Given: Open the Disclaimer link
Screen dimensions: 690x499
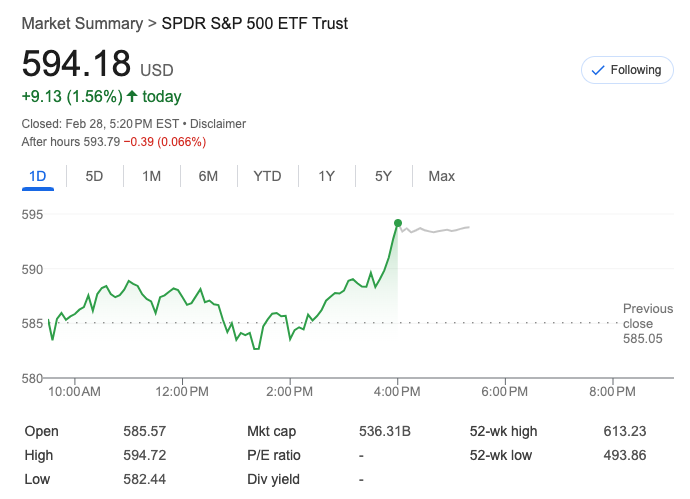Looking at the screenshot, I should pyautogui.click(x=217, y=124).
